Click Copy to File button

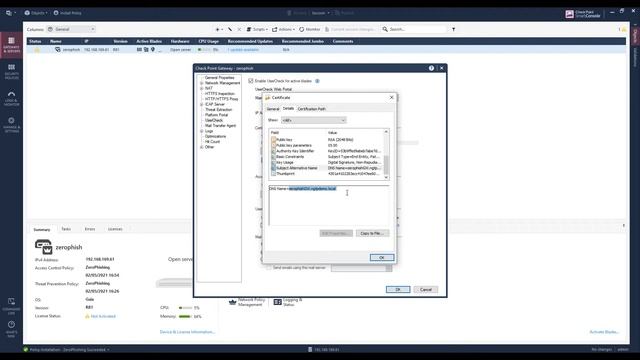tap(372, 233)
